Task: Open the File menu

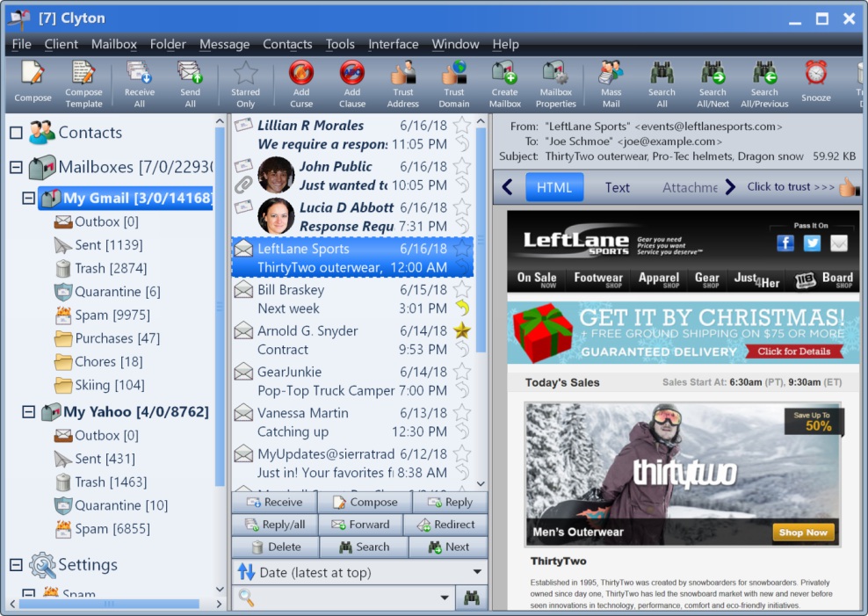Action: [x=22, y=44]
